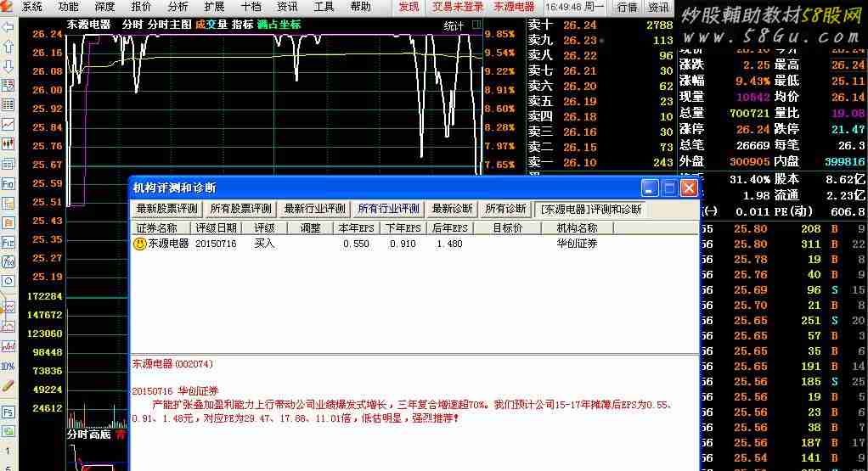The image size is (868, 471).
Task: Open the 功能 menu
Action: 68,7
